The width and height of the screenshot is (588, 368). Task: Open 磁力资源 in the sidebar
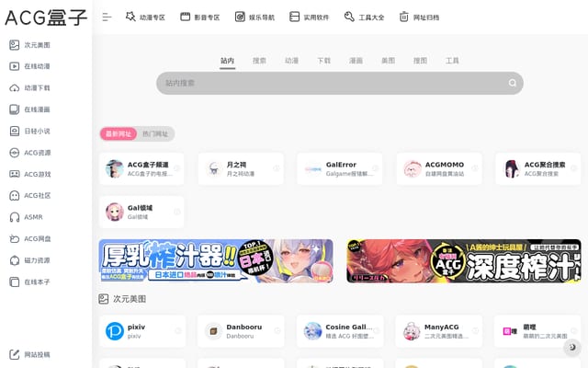(29, 260)
